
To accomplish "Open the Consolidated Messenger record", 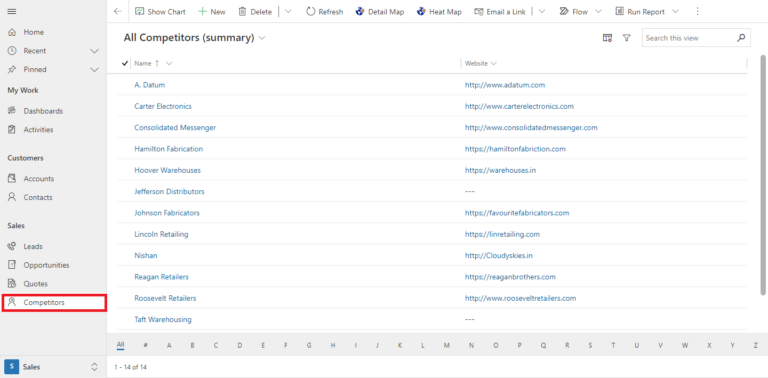I will [x=175, y=127].
